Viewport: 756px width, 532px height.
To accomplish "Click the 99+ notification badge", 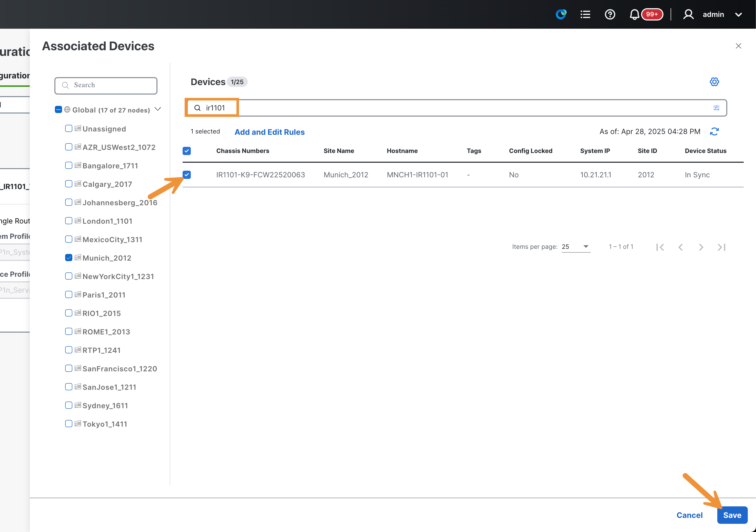I will click(x=652, y=14).
